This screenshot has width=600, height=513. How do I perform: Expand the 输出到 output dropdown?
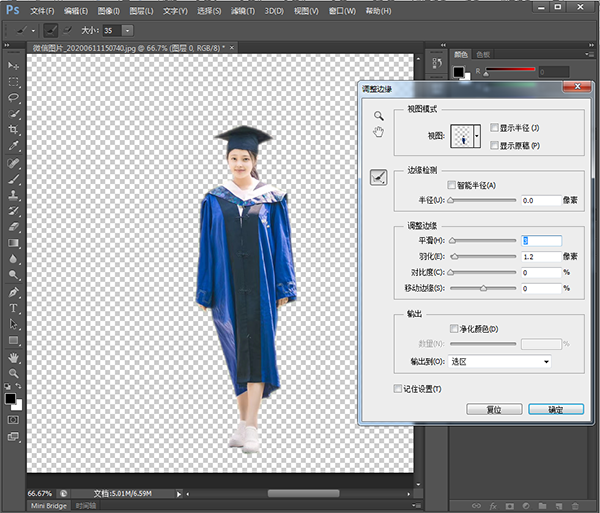(x=500, y=361)
